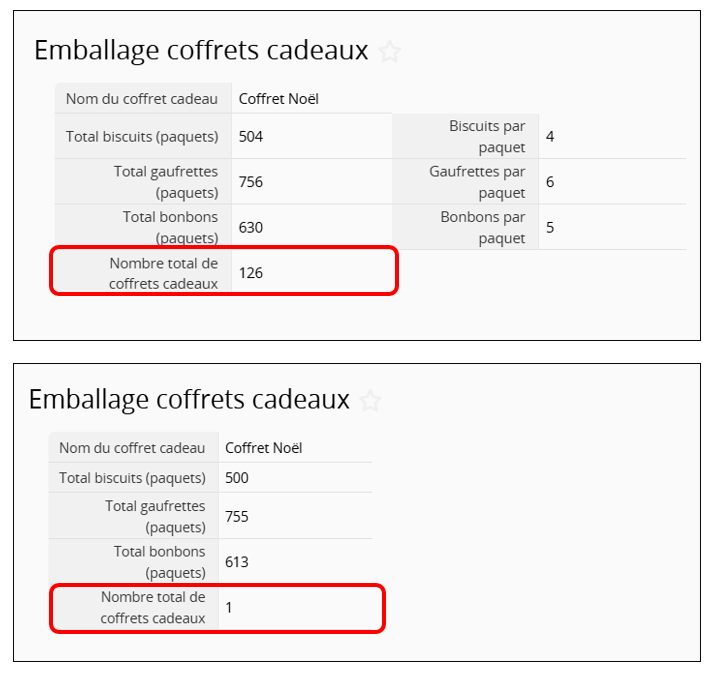
Task: Click the lower form's "Emballage coffrets cadeaux" title
Action: [x=189, y=400]
